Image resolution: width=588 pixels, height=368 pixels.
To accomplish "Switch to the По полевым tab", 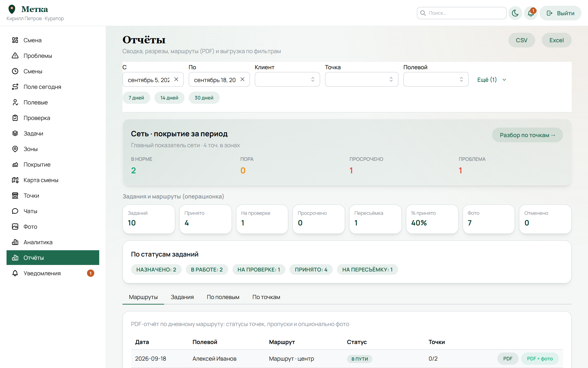I will coord(223,297).
